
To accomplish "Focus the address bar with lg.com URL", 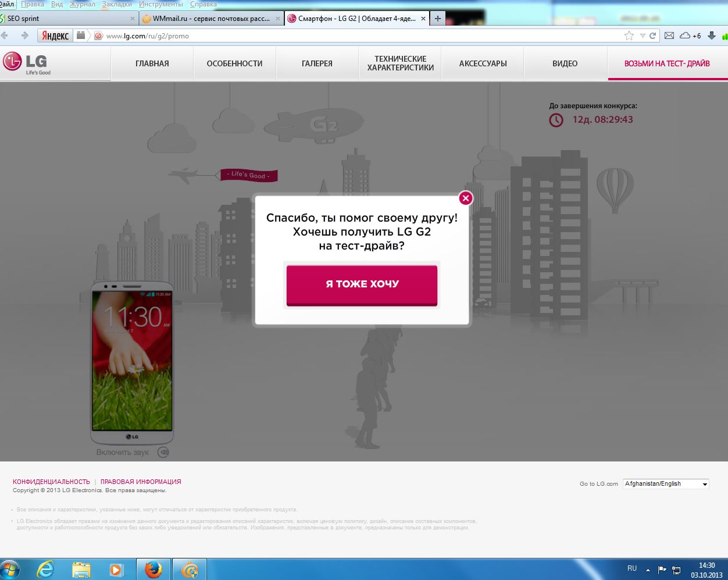I will coord(361,36).
